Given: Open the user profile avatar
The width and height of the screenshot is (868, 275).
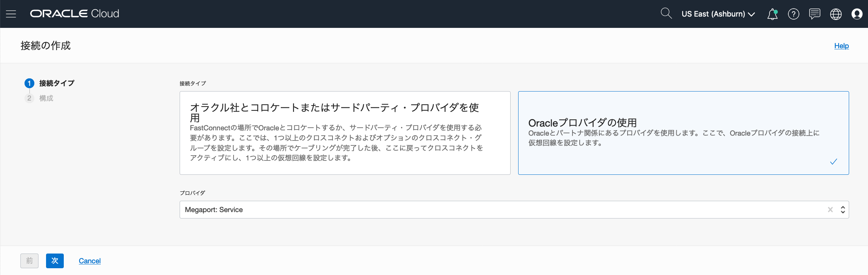Looking at the screenshot, I should (857, 14).
